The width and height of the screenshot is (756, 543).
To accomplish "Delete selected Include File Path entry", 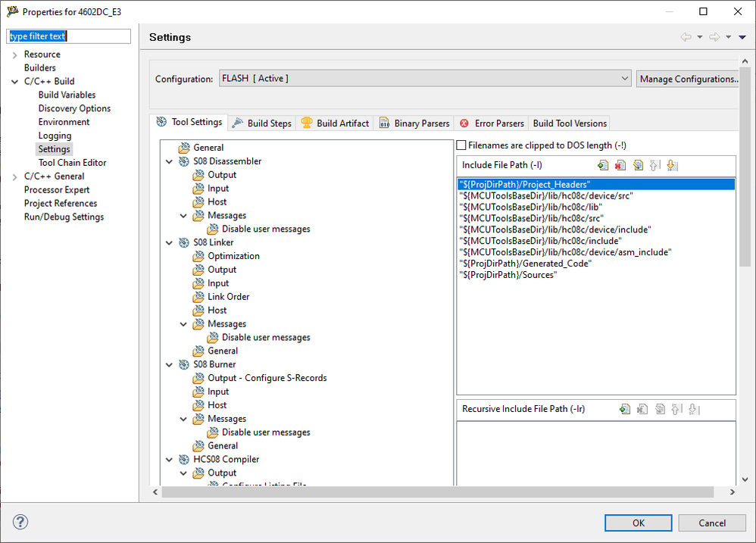I will [x=620, y=165].
